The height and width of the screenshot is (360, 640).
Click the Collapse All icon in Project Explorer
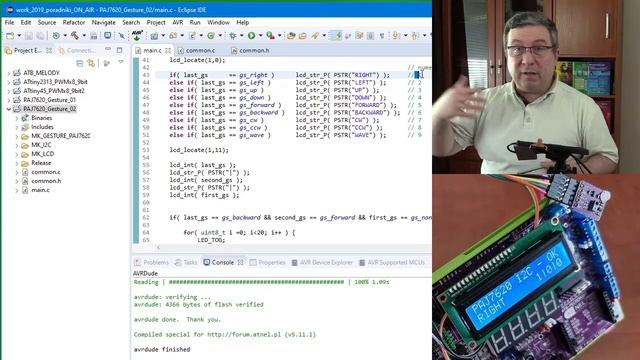click(80, 63)
